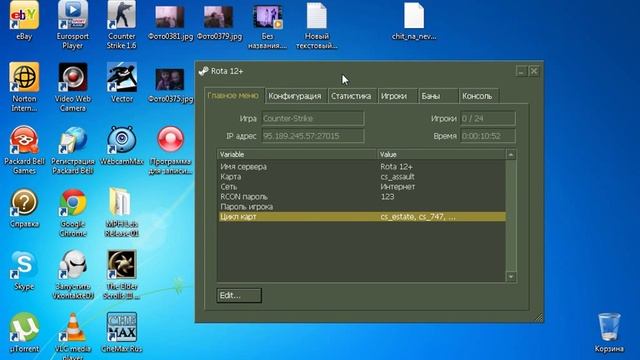Click the Игроки 0 / 24 field
The height and width of the screenshot is (360, 640).
pyautogui.click(x=488, y=118)
